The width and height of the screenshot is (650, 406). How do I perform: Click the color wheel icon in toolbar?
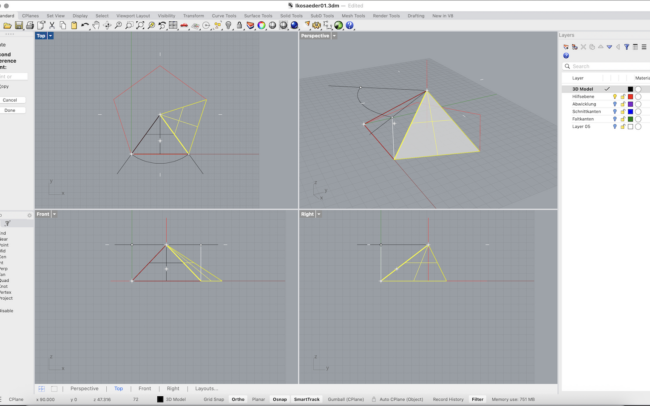260,26
